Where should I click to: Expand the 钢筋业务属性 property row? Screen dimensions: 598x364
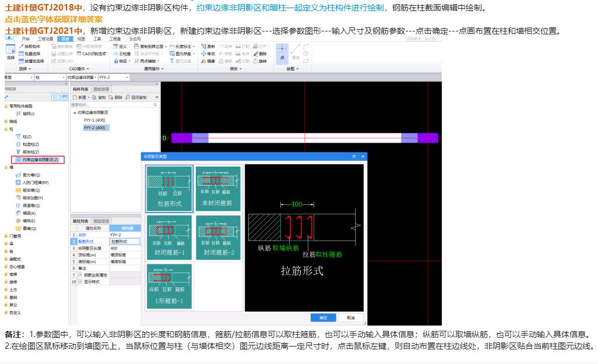(x=80, y=275)
